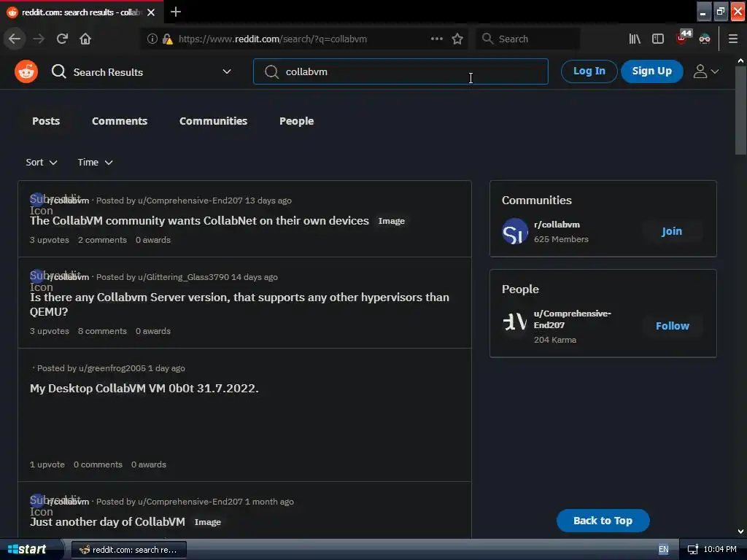The image size is (747, 560).
Task: Click the padlock warning icon in address bar
Action: pos(167,39)
